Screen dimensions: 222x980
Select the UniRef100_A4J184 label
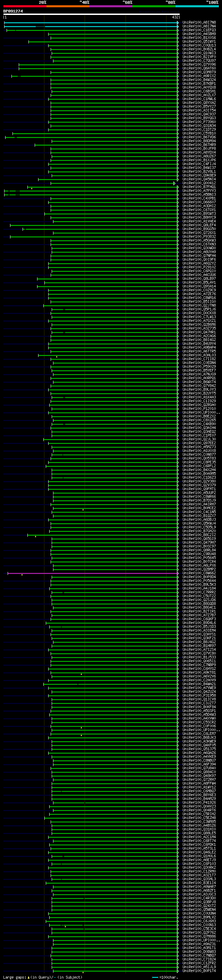(199, 589)
